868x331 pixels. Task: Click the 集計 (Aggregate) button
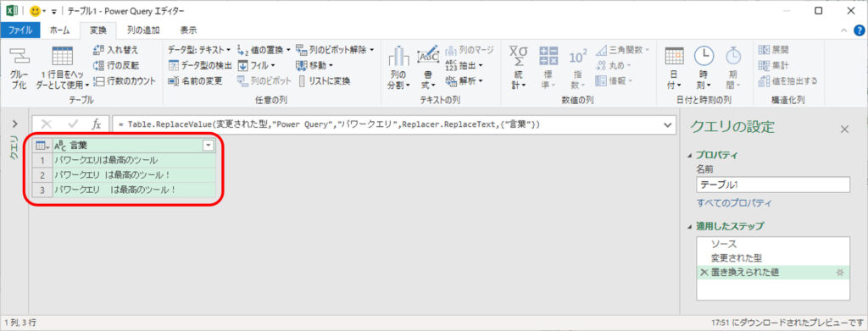click(773, 65)
